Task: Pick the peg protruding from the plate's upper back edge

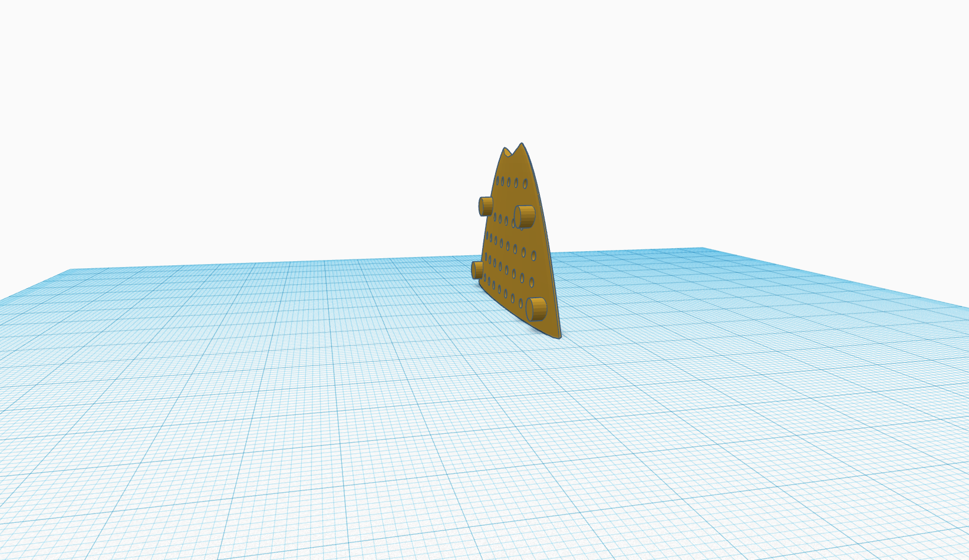Action: pyautogui.click(x=486, y=206)
